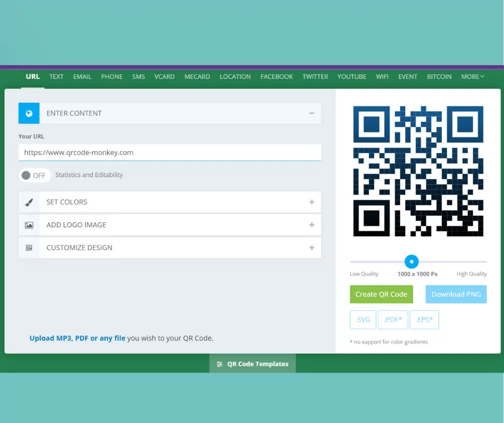The image size is (504, 423).
Task: Click the Statistics and Editability label
Action: point(89,175)
